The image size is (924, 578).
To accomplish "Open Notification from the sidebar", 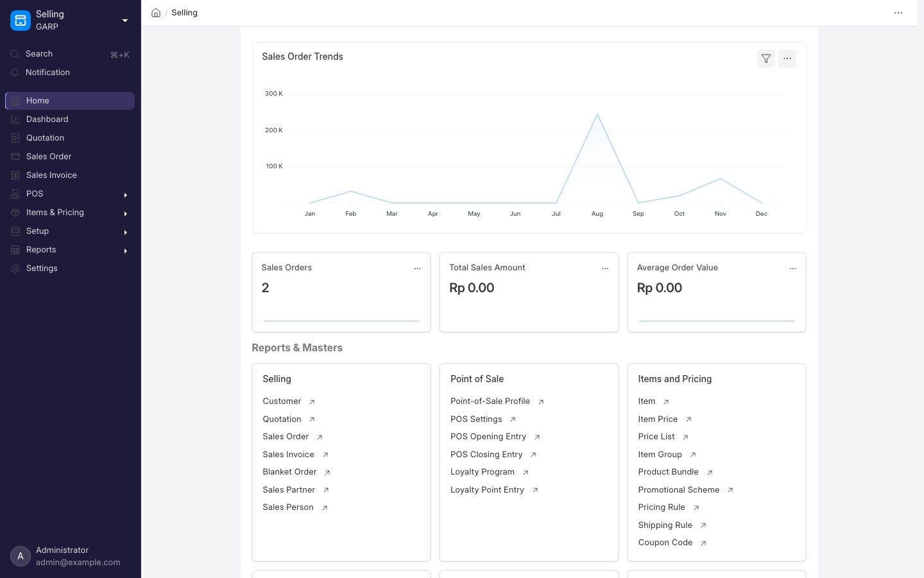I will pos(70,73).
